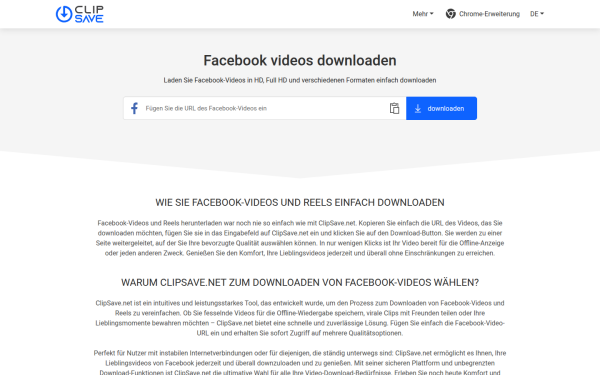The width and height of the screenshot is (600, 375).
Task: Click the subtitle "Laden Sie Facebook-Videos in HD"
Action: coord(300,80)
